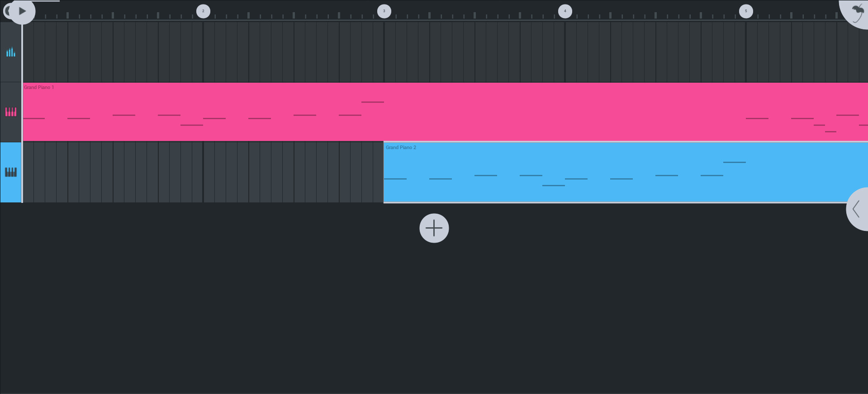The height and width of the screenshot is (394, 868).
Task: Select bar 5 marker on the ruler
Action: [x=746, y=11]
